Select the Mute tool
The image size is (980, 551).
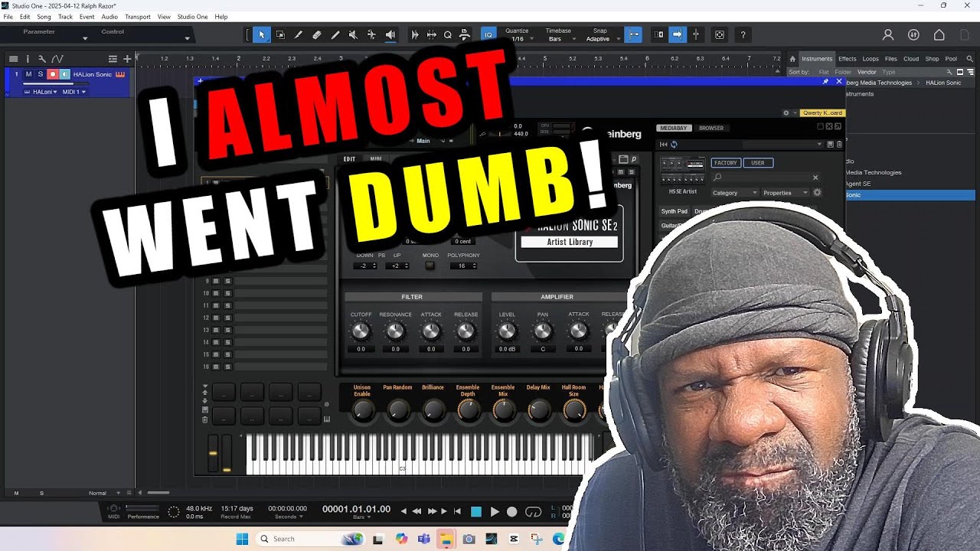(x=353, y=34)
